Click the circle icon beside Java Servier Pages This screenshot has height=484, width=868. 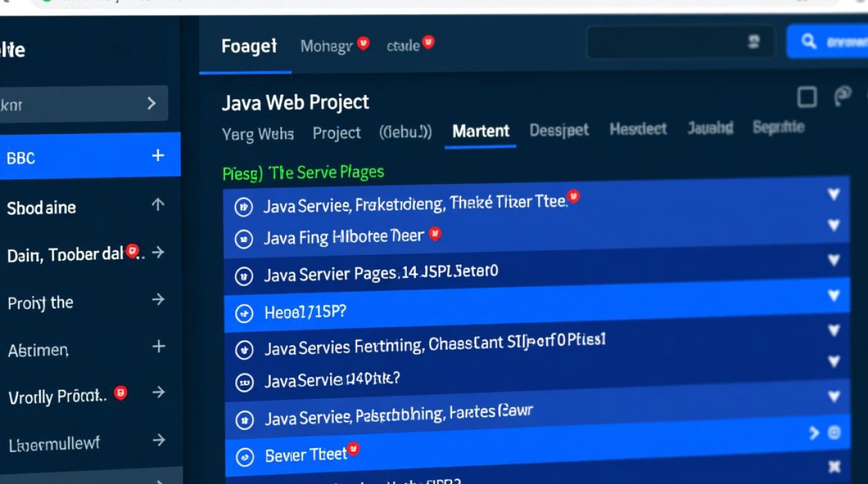click(243, 277)
